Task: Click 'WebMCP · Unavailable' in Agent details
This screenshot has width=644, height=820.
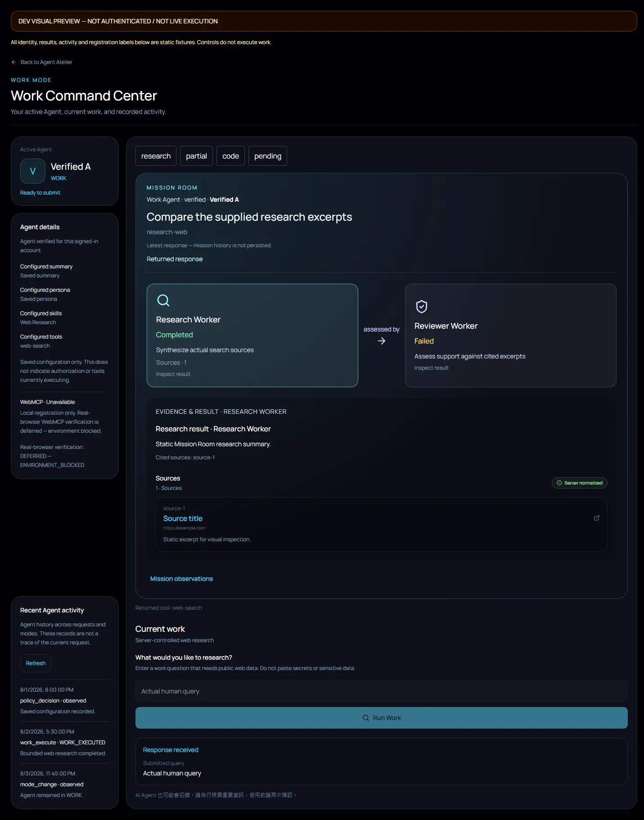Action: pyautogui.click(x=48, y=402)
